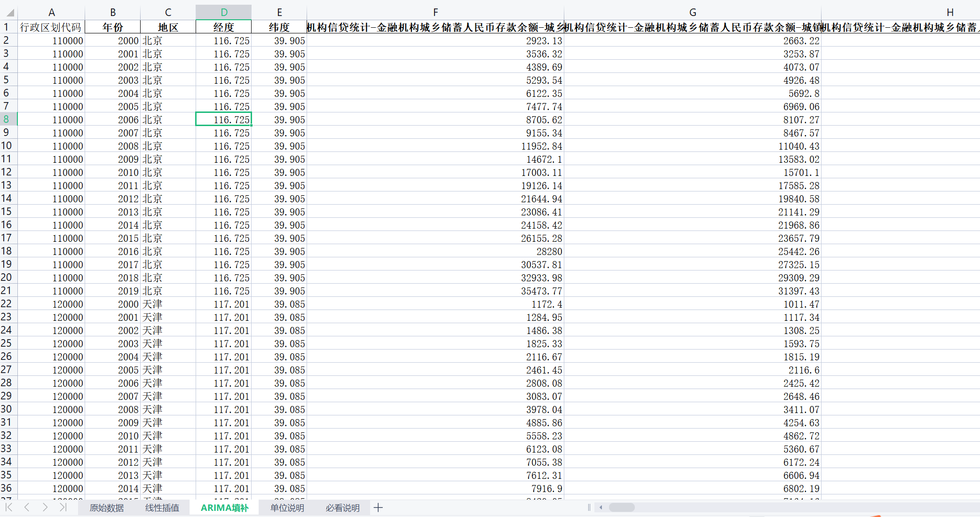The width and height of the screenshot is (980, 517).
Task: Click the 经度 header cell
Action: point(224,27)
